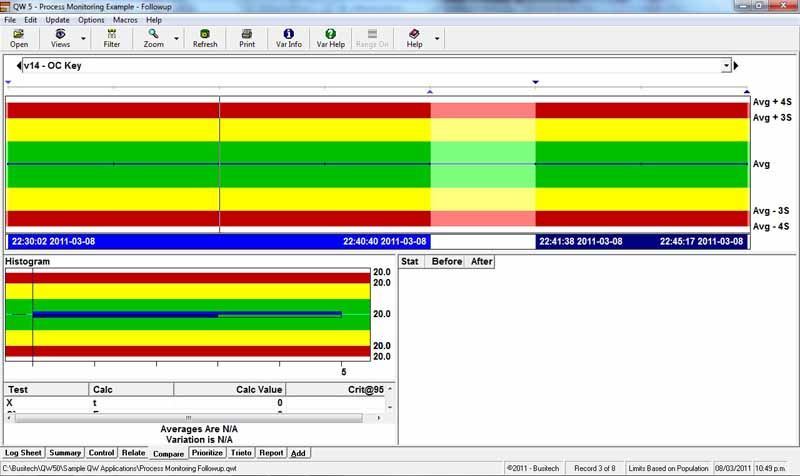This screenshot has height=476, width=800.
Task: Click the Avg + 4S limit label
Action: coord(772,102)
